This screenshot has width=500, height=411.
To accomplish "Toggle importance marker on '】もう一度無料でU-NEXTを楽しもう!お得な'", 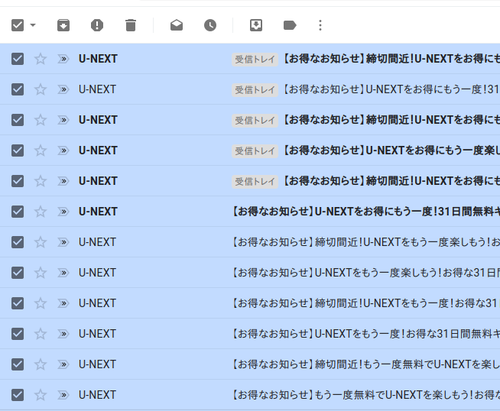I will pyautogui.click(x=63, y=395).
